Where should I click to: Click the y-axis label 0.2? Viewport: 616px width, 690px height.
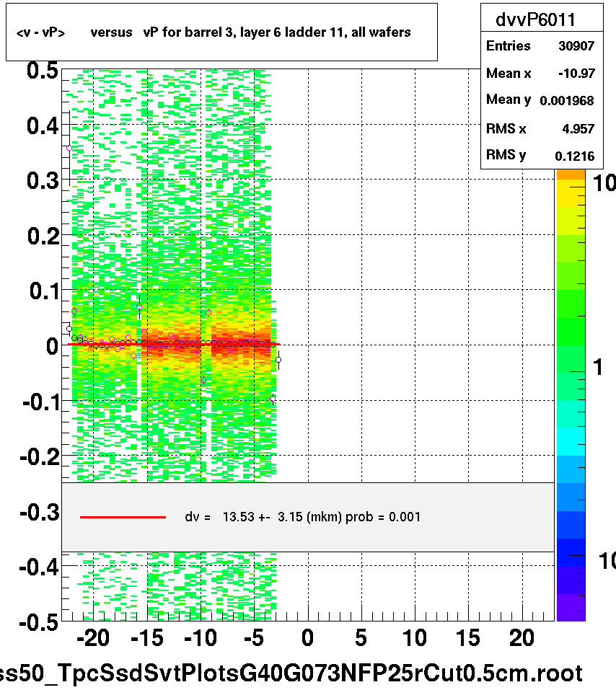(43, 236)
